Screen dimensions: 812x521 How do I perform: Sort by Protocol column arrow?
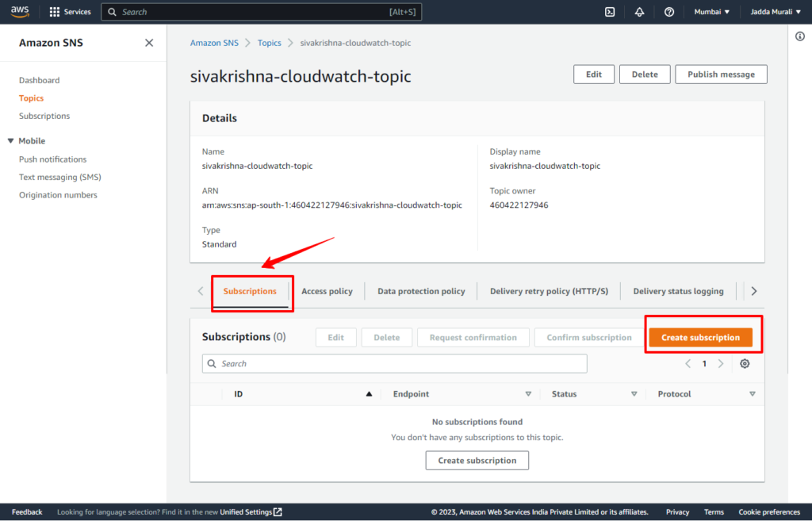click(753, 394)
